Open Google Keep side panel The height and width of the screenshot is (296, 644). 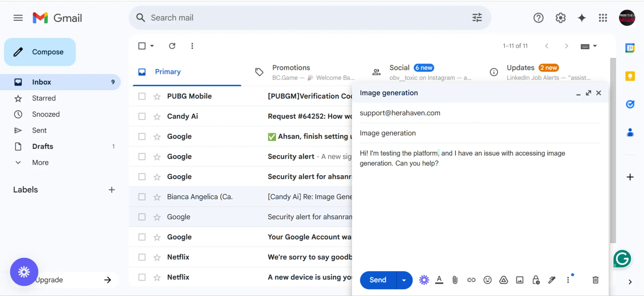(630, 76)
